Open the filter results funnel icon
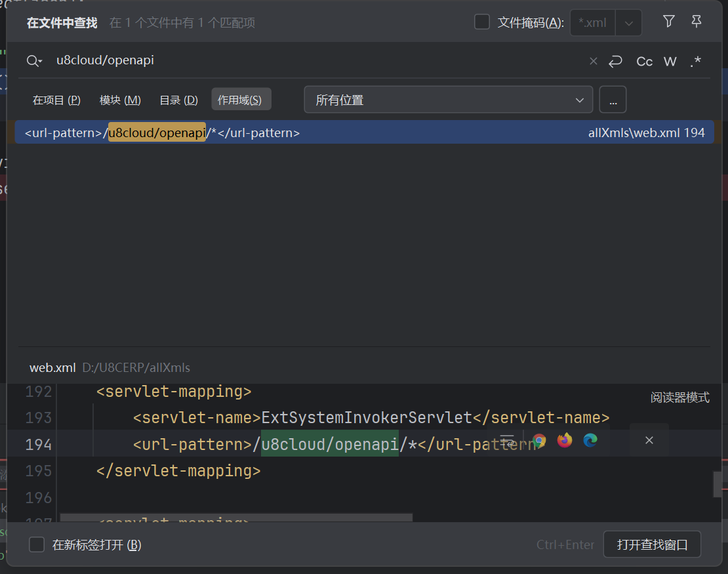728x574 pixels. point(668,22)
